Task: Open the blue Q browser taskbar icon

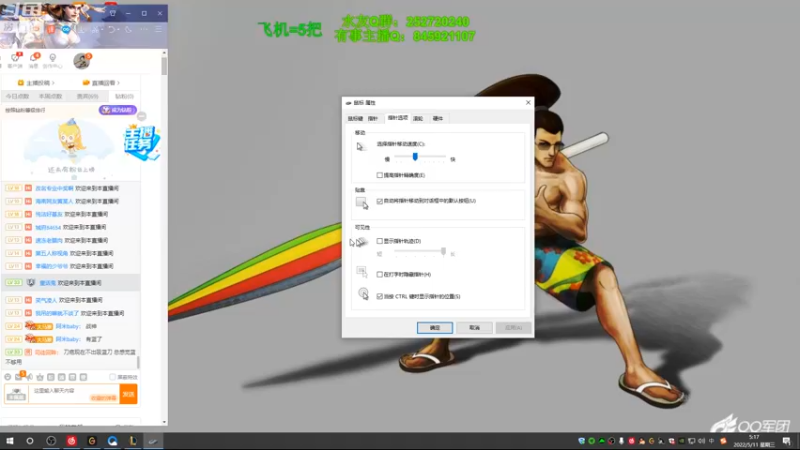Action: [x=112, y=441]
